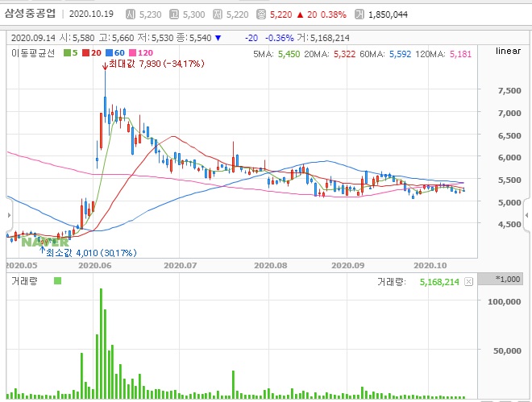Screen dimensions: 532x402
Task: Click the closing price (종) icon in header
Action: click(261, 15)
